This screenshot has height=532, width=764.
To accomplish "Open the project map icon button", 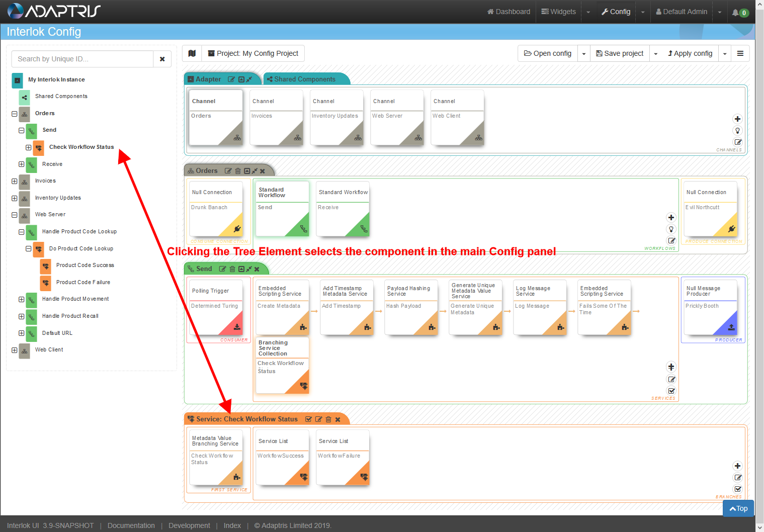I will pos(192,53).
